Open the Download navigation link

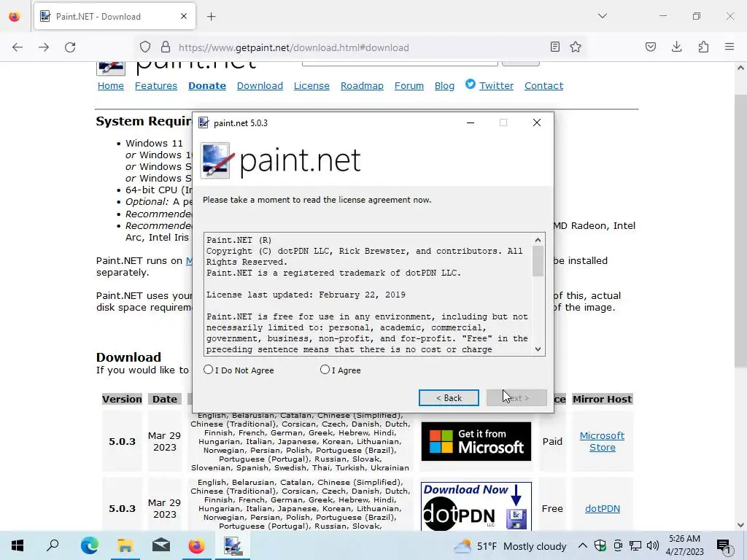260,86
